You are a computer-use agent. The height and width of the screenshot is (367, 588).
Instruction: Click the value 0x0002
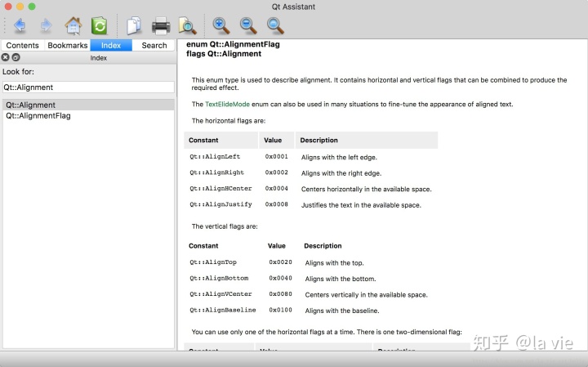[x=276, y=172]
